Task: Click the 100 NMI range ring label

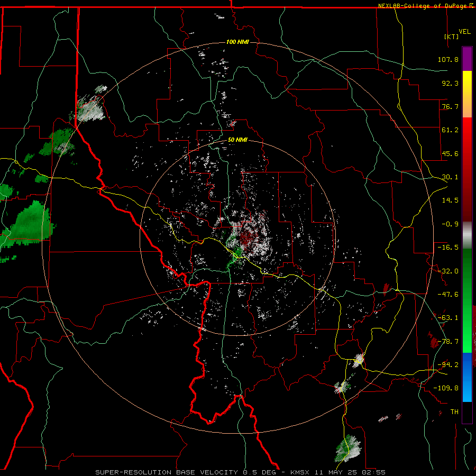Action: pyautogui.click(x=237, y=42)
